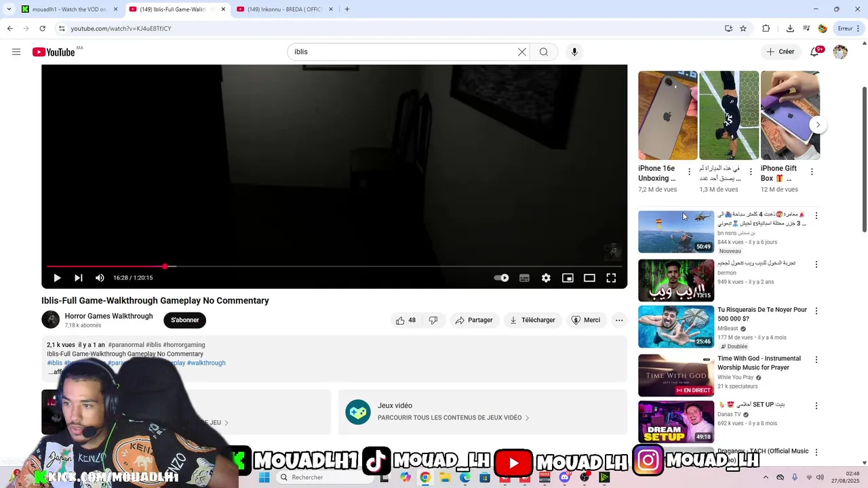Click the #paranormal hashtag

coord(125,345)
